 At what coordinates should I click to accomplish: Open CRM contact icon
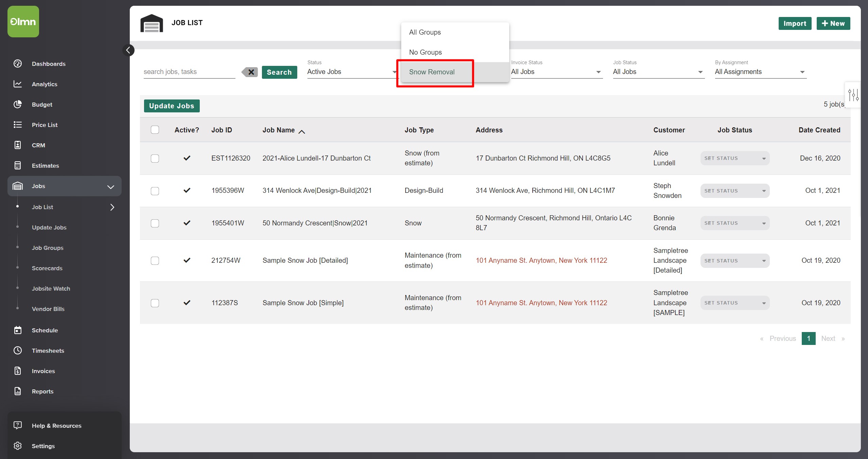(18, 145)
